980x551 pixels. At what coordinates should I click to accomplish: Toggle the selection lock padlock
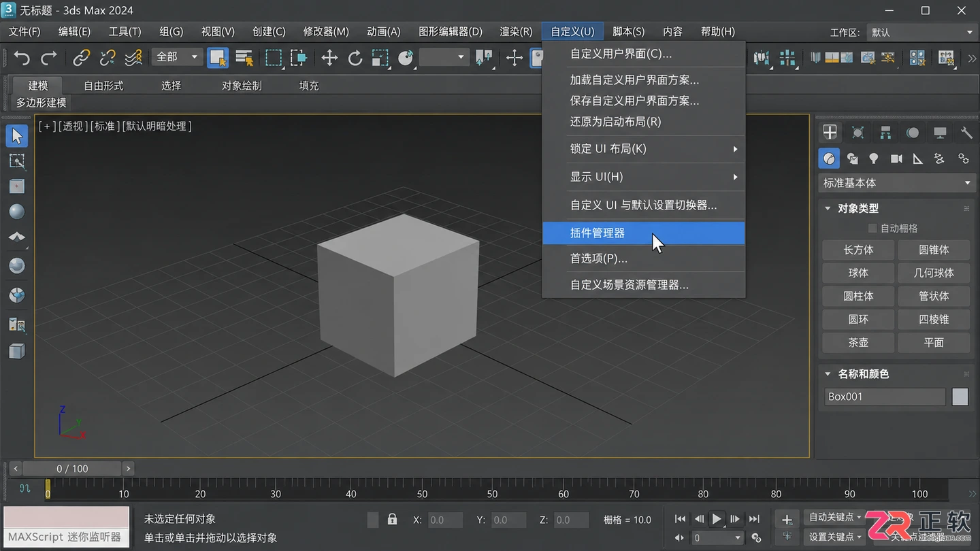coord(392,520)
